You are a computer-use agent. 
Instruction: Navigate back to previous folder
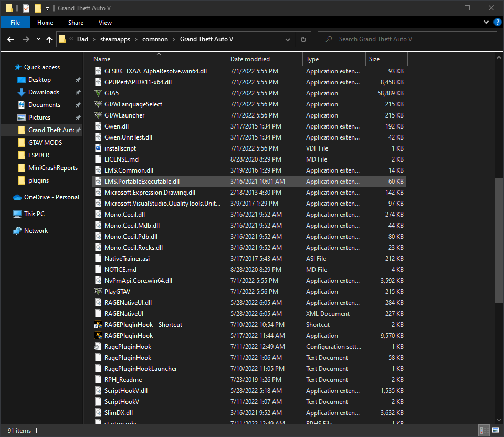point(10,39)
